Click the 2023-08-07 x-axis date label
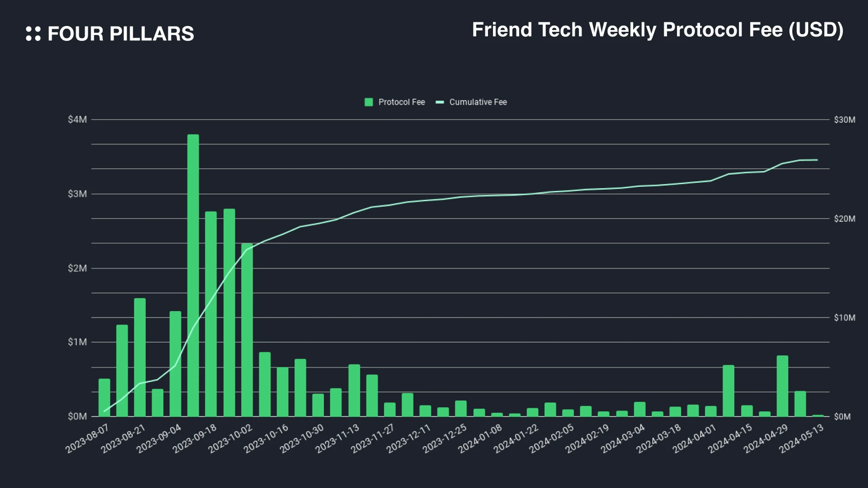The width and height of the screenshot is (868, 488). (87, 439)
